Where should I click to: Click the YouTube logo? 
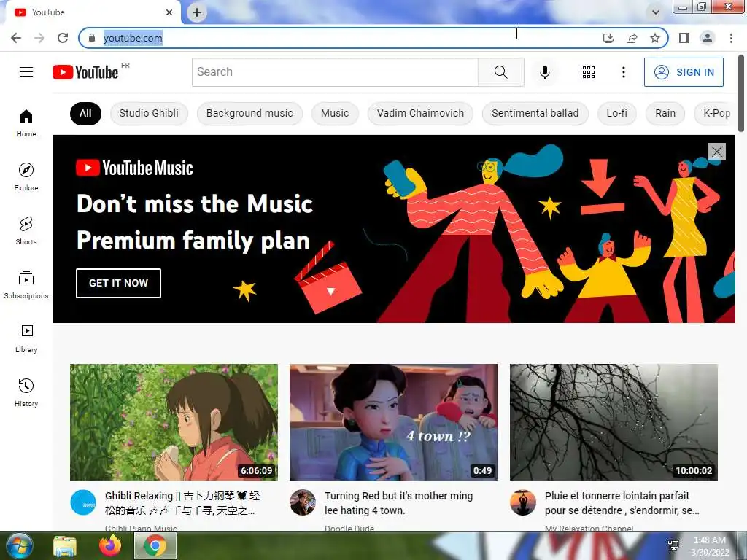(x=86, y=72)
